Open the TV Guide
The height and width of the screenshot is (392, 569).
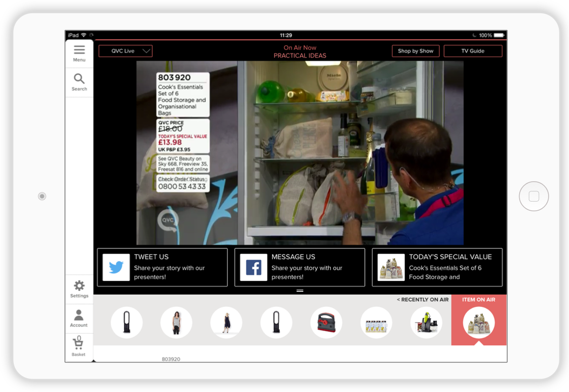tap(473, 51)
